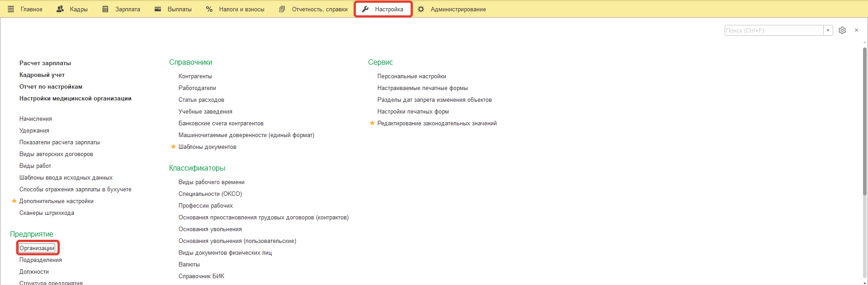Screen dimensions: 868x285
Task: Toggle favorite star for Редактирование законодательных значений
Action: pos(372,123)
